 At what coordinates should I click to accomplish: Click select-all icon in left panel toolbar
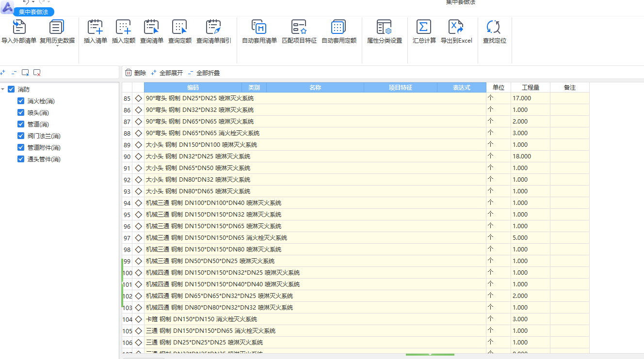click(25, 73)
